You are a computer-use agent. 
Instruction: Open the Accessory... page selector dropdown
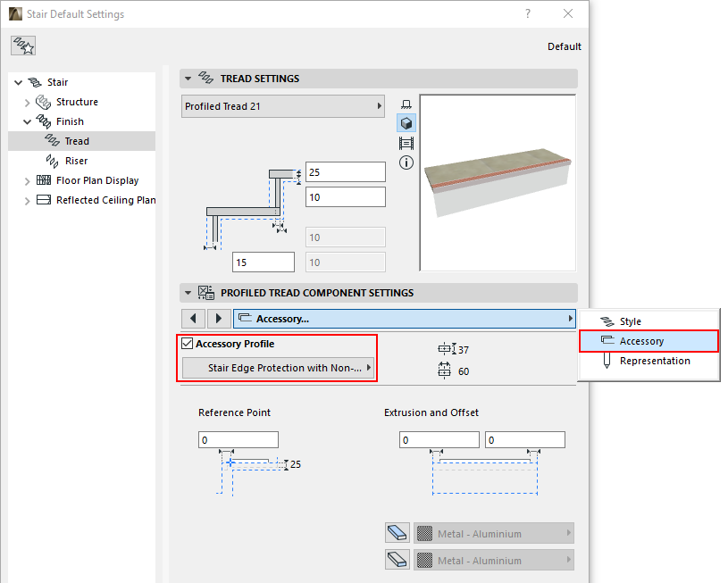(405, 319)
